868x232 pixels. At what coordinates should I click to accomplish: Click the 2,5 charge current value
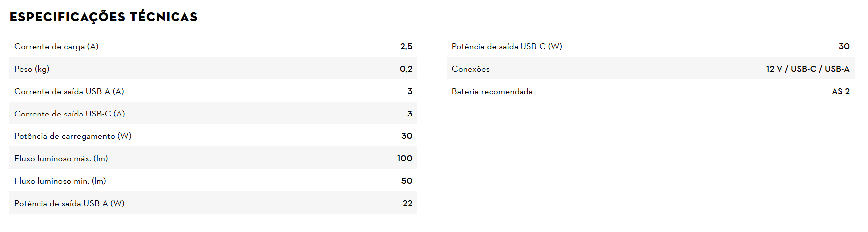tap(406, 46)
